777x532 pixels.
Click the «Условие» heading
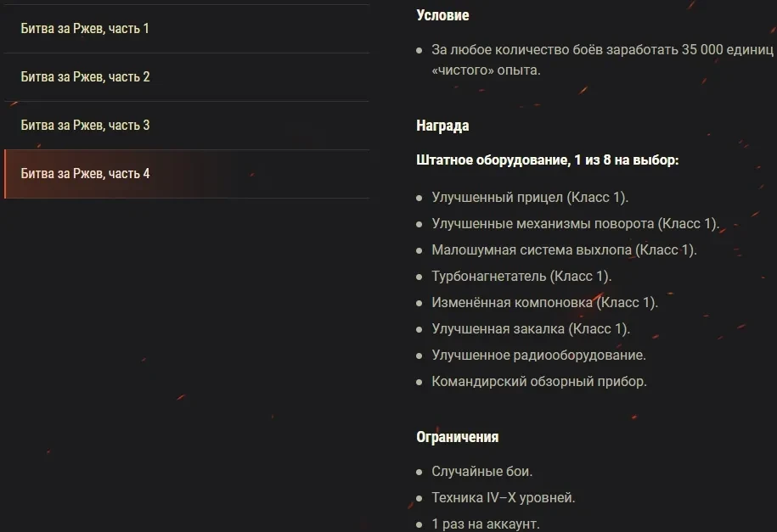[442, 15]
